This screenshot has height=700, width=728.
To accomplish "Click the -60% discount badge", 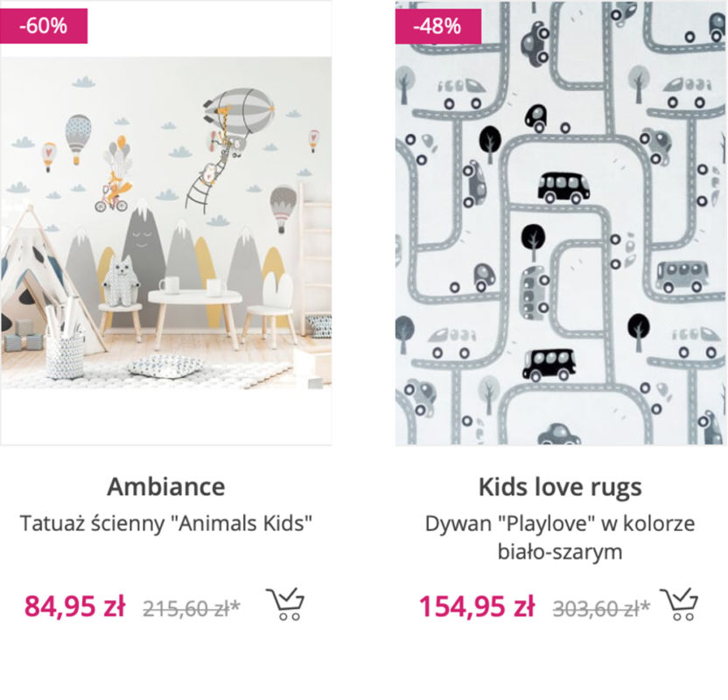I will (x=44, y=26).
